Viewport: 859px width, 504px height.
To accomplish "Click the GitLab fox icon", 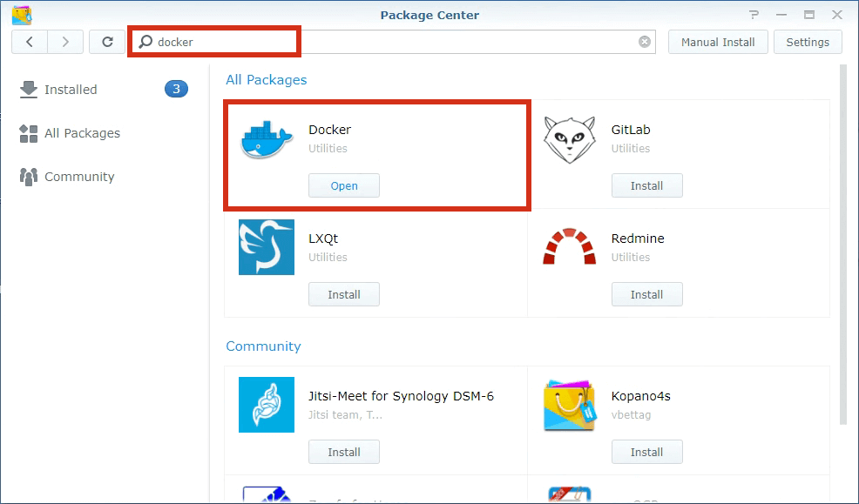I will [570, 140].
